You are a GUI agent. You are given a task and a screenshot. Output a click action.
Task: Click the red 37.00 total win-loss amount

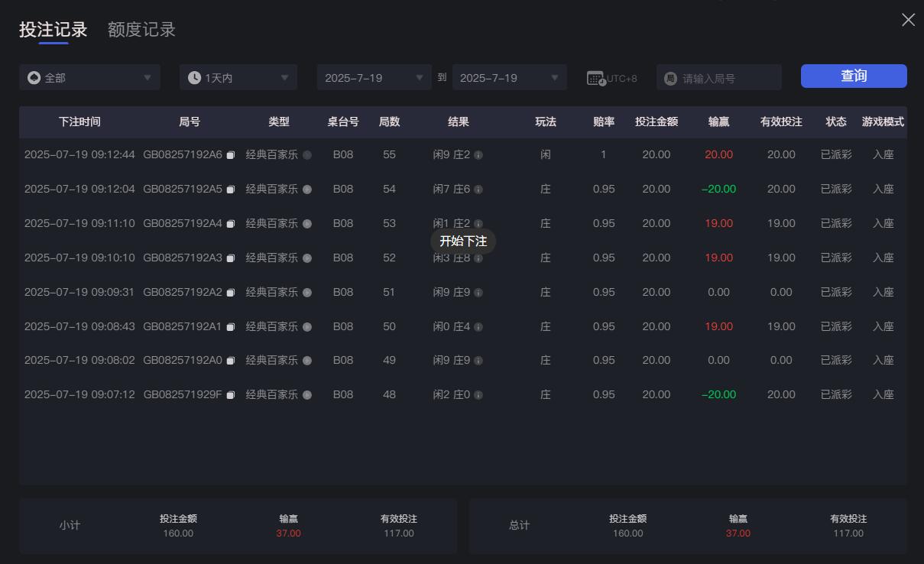point(737,533)
